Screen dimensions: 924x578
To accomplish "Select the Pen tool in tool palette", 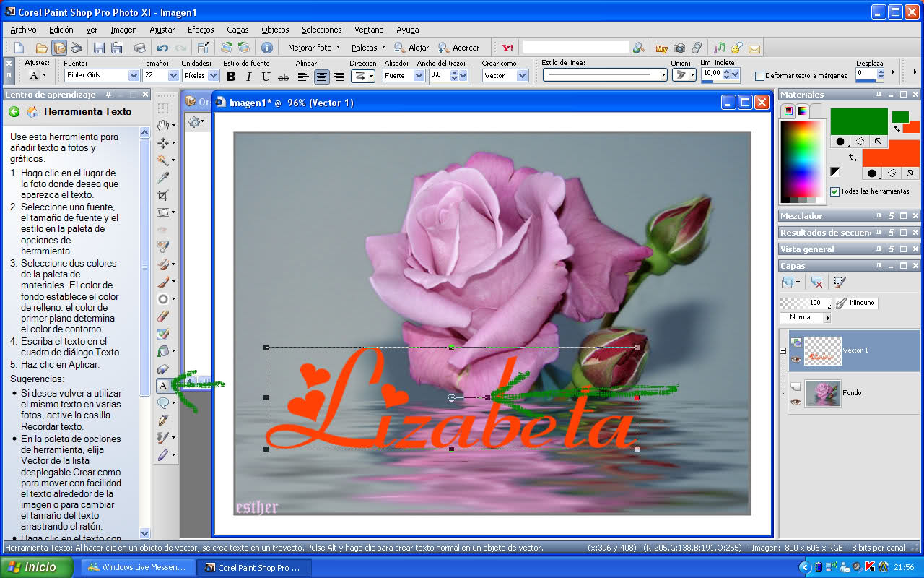I will [164, 420].
